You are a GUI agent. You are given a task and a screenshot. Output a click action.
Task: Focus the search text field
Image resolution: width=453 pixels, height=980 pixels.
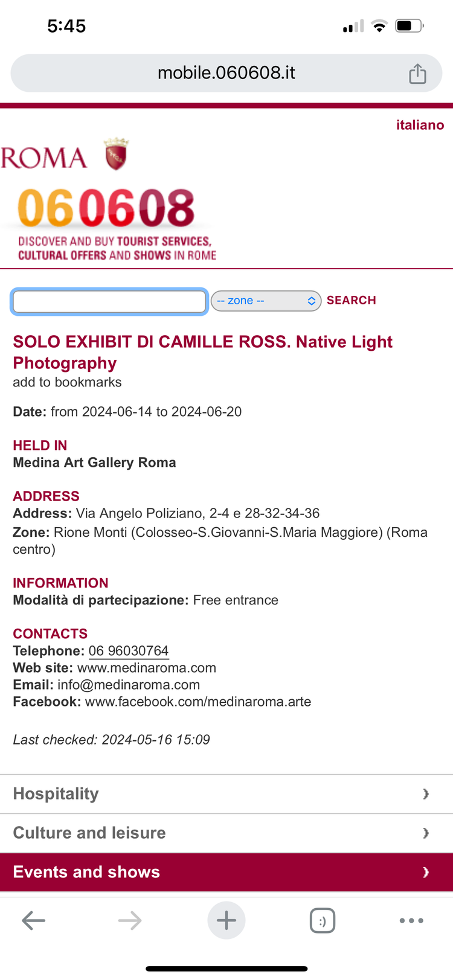(109, 301)
